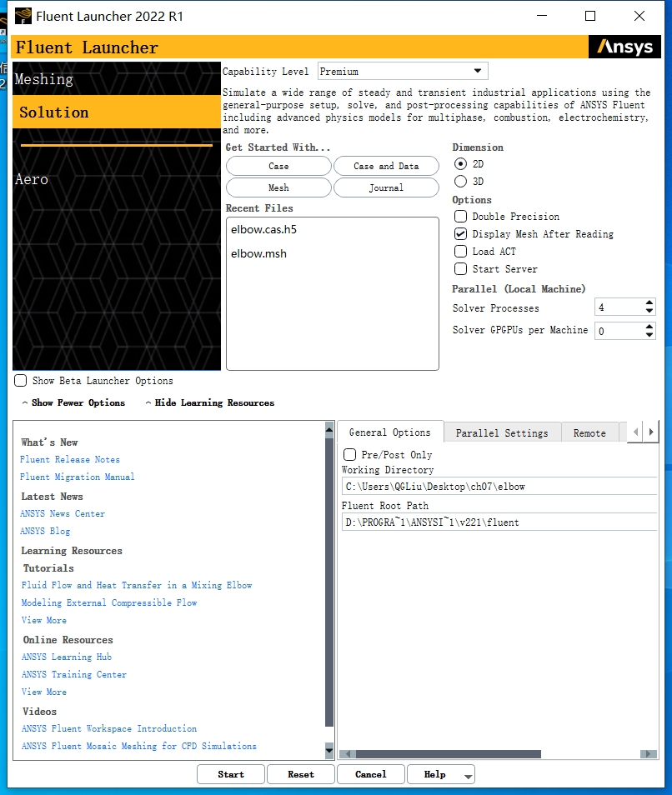Click the Working Directory path field
Image resolution: width=672 pixels, height=795 pixels.
499,486
